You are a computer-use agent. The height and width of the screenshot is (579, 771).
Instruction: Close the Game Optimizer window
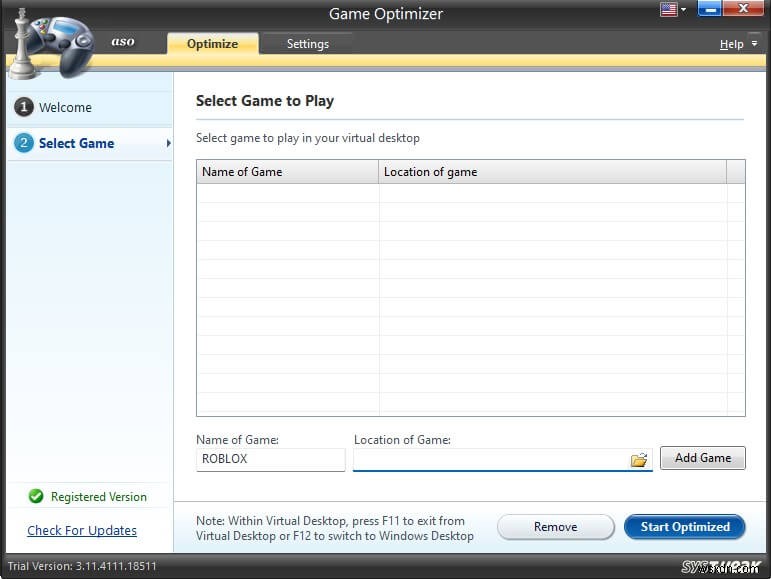point(745,10)
